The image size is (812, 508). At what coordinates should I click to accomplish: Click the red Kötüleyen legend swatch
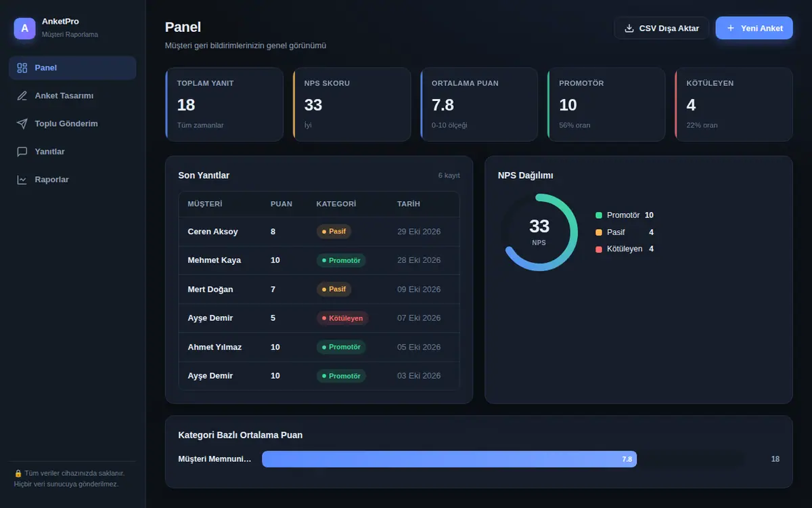599,249
